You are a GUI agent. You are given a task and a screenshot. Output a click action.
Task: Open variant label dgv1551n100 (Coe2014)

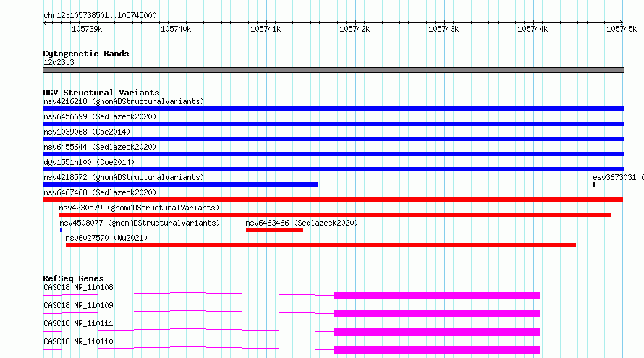(x=89, y=162)
